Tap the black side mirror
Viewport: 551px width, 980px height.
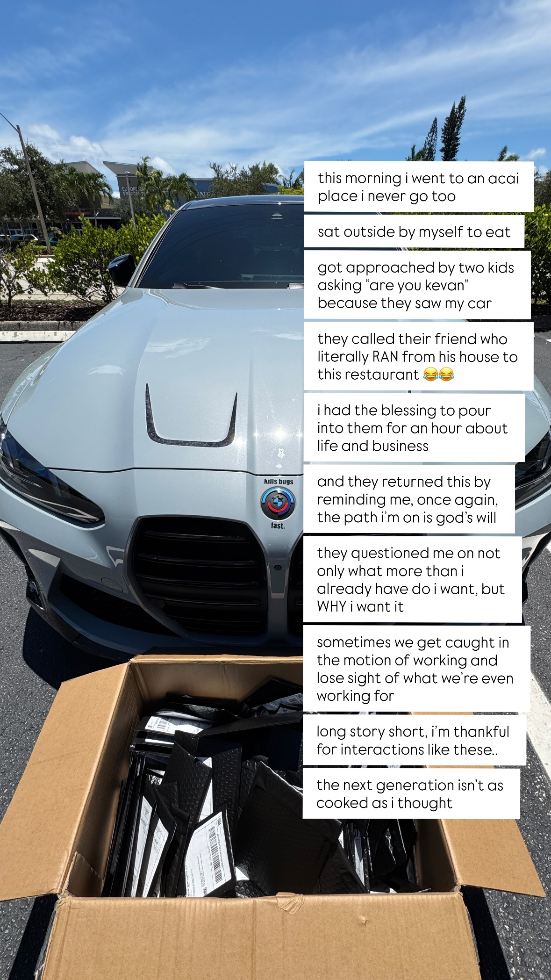click(122, 270)
